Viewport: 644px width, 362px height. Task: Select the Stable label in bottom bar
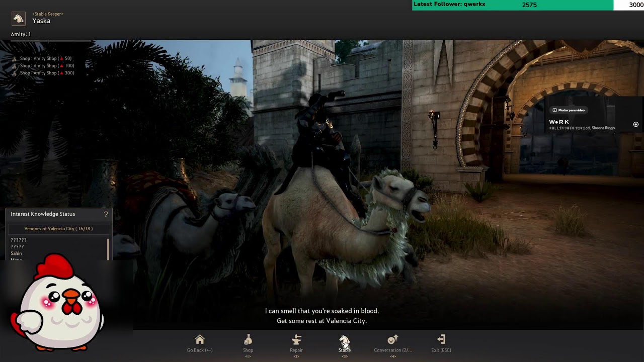345,350
